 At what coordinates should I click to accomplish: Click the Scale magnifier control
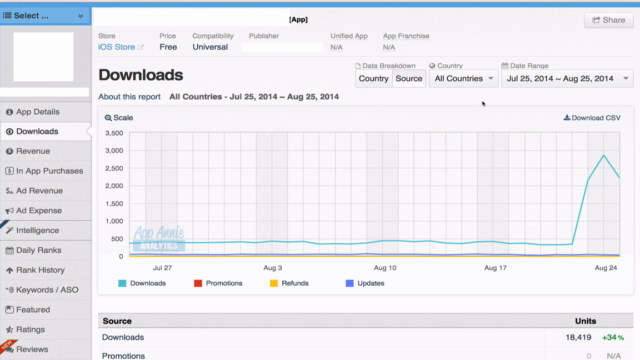pos(119,118)
